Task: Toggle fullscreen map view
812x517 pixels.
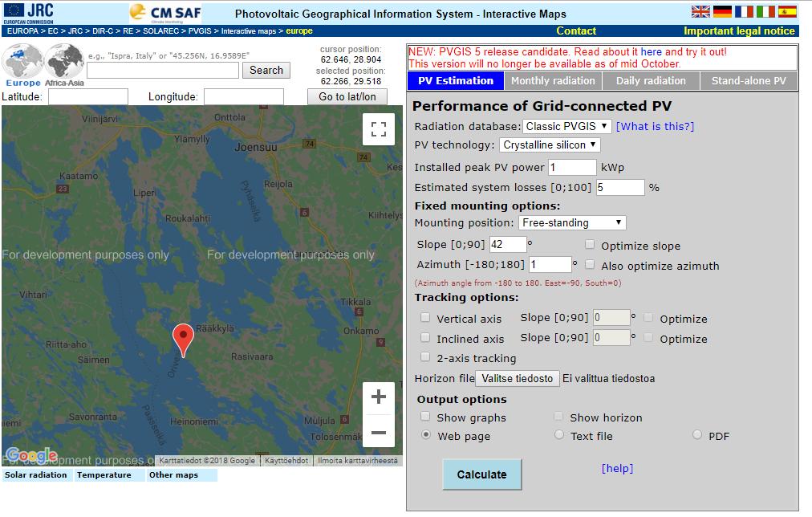Action: point(379,129)
